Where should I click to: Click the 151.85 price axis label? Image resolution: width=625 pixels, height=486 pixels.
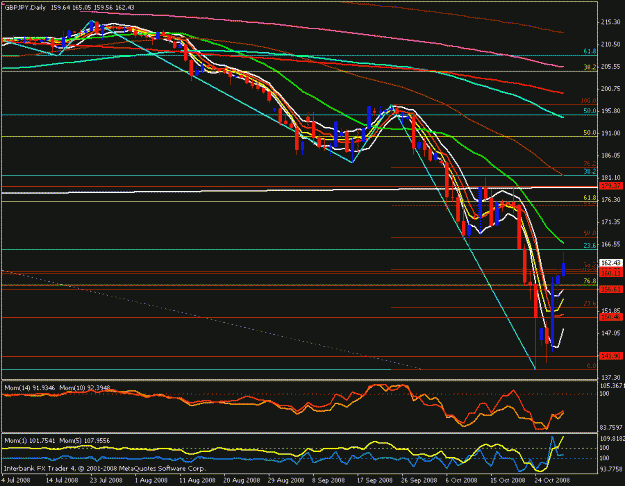point(610,310)
